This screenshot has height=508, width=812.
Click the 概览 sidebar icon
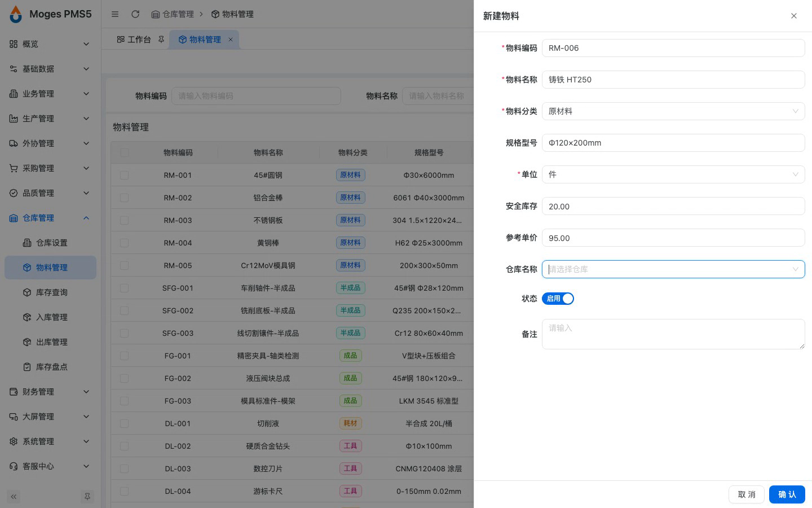[x=14, y=44]
